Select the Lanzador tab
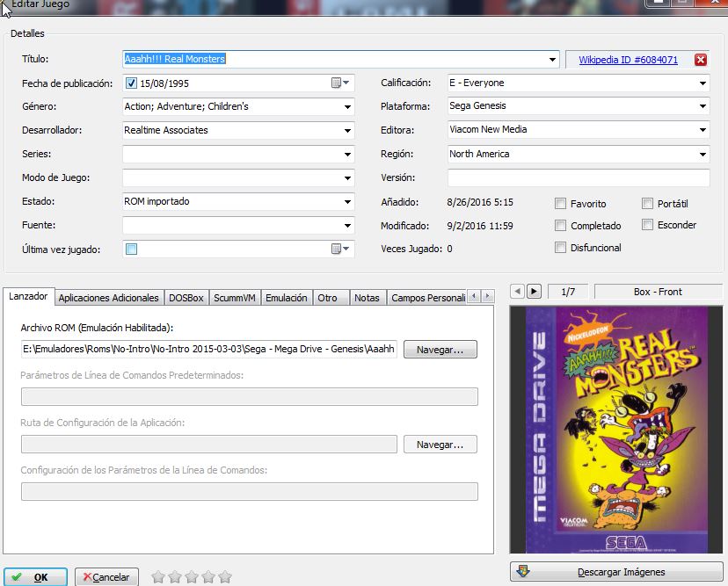This screenshot has width=728, height=586. 28,296
